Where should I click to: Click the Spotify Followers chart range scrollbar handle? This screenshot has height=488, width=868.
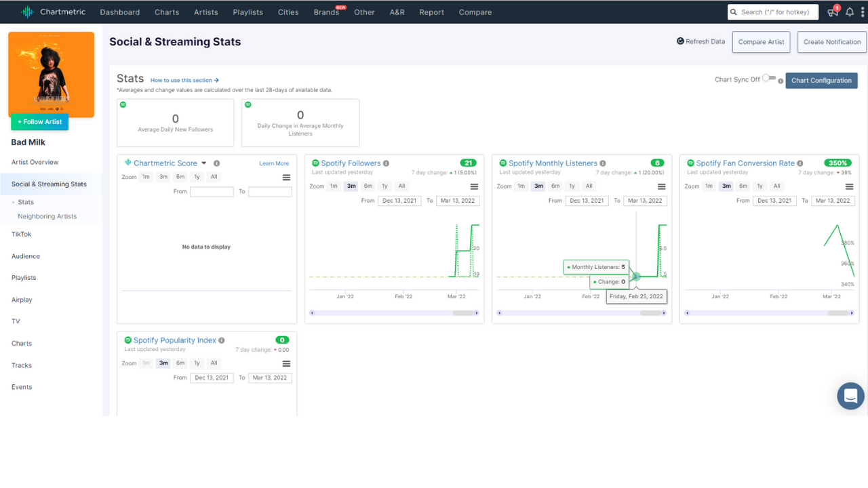point(463,313)
